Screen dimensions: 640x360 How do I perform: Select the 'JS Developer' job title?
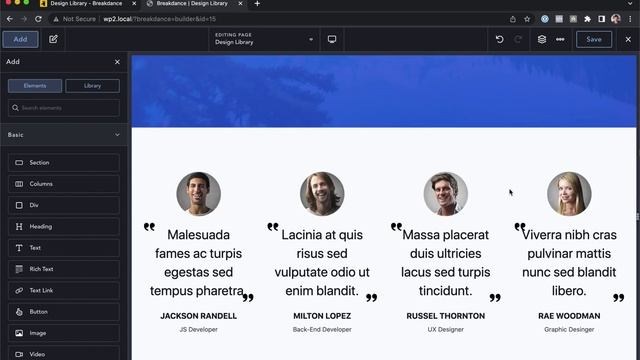[x=198, y=329]
